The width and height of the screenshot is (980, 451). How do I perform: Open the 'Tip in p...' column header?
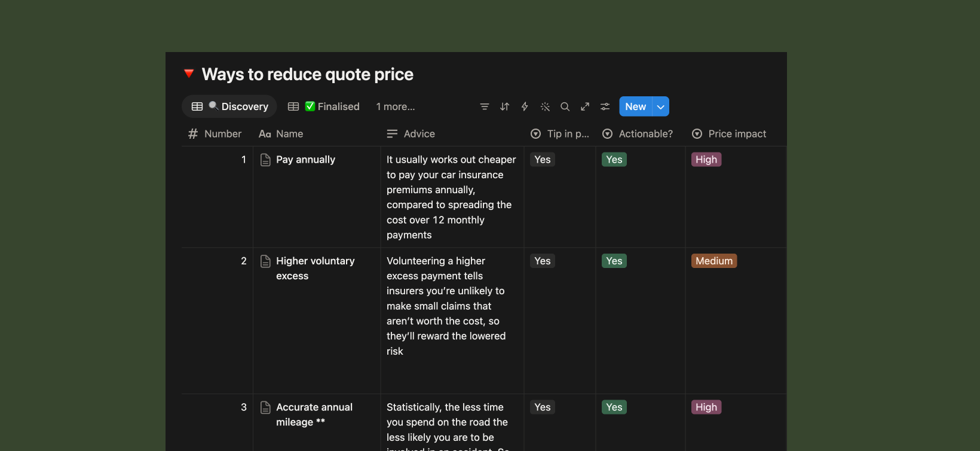(560, 134)
